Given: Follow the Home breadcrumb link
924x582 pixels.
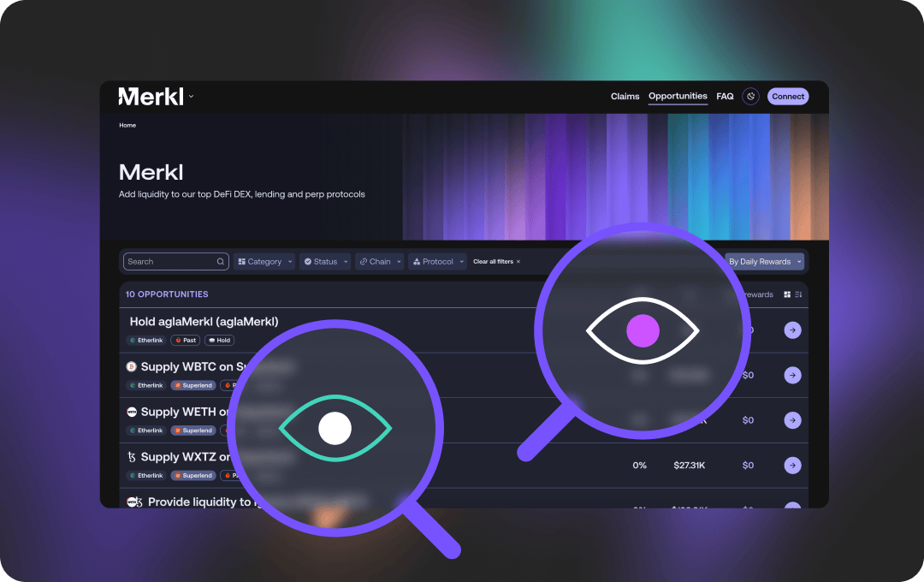Looking at the screenshot, I should 127,125.
